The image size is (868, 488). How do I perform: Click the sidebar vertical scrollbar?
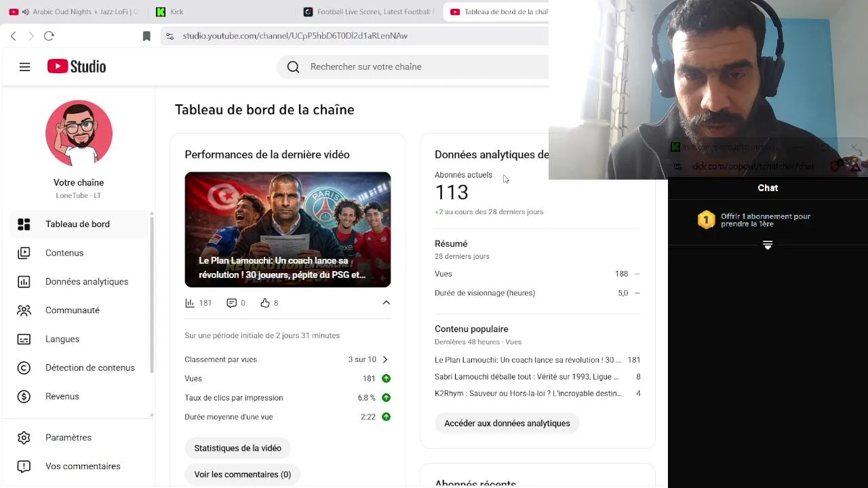click(152, 295)
